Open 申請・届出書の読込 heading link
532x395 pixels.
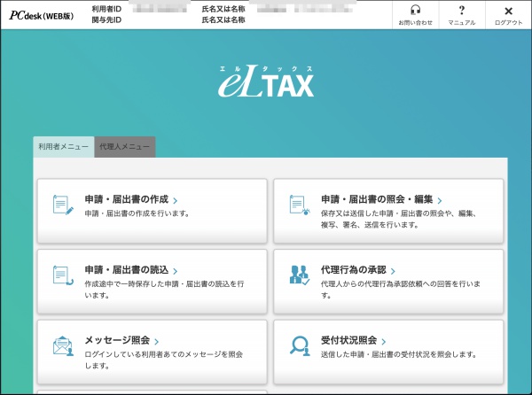(x=127, y=269)
